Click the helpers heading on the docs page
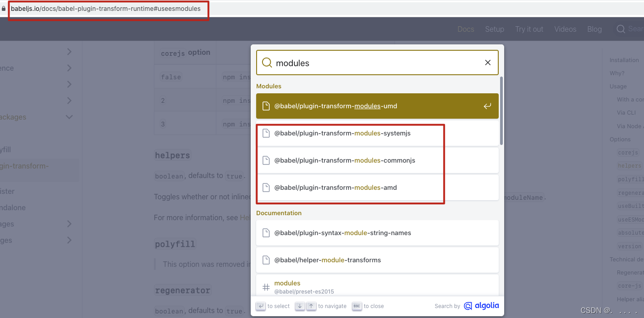 point(172,155)
